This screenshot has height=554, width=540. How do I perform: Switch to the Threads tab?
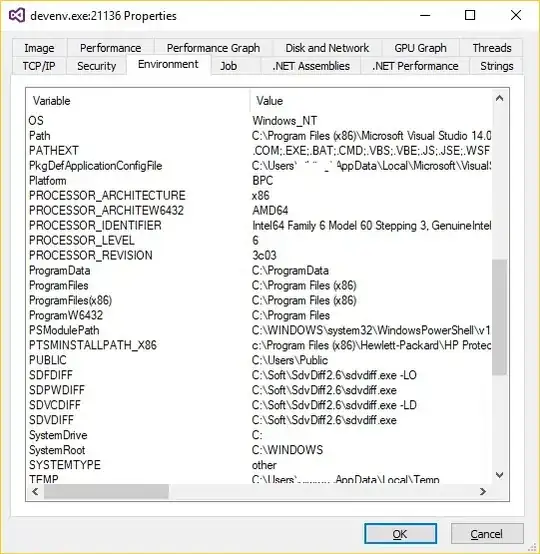click(x=492, y=48)
